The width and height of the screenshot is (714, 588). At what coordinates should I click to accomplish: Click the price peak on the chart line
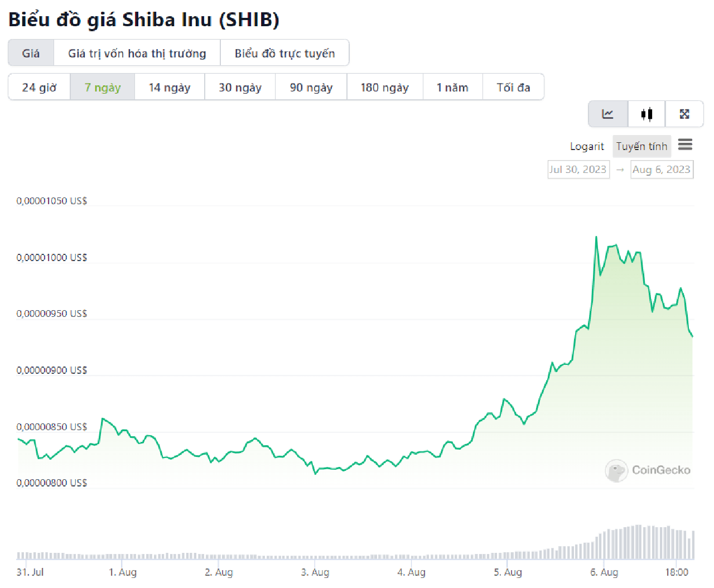[596, 237]
